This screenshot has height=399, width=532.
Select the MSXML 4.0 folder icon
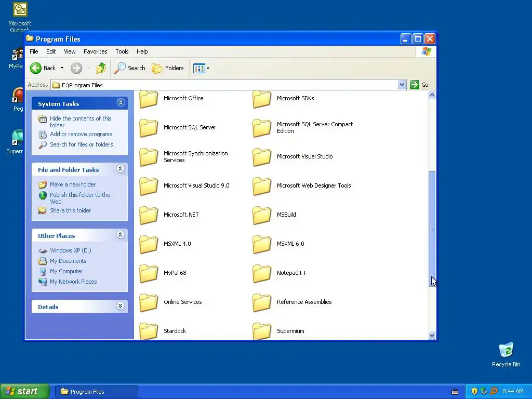pyautogui.click(x=149, y=245)
